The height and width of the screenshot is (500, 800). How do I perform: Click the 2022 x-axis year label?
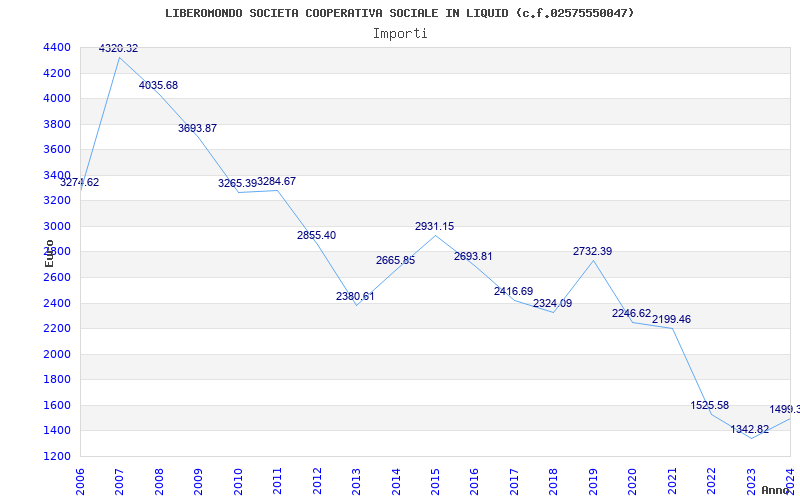click(711, 481)
